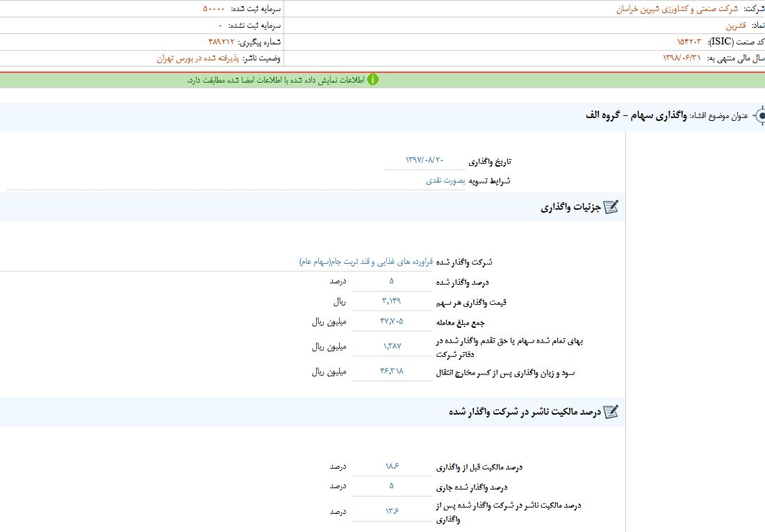Click the edit icon beside درصد مالکیت ناشر heading
This screenshot has width=765, height=532.
click(x=611, y=412)
